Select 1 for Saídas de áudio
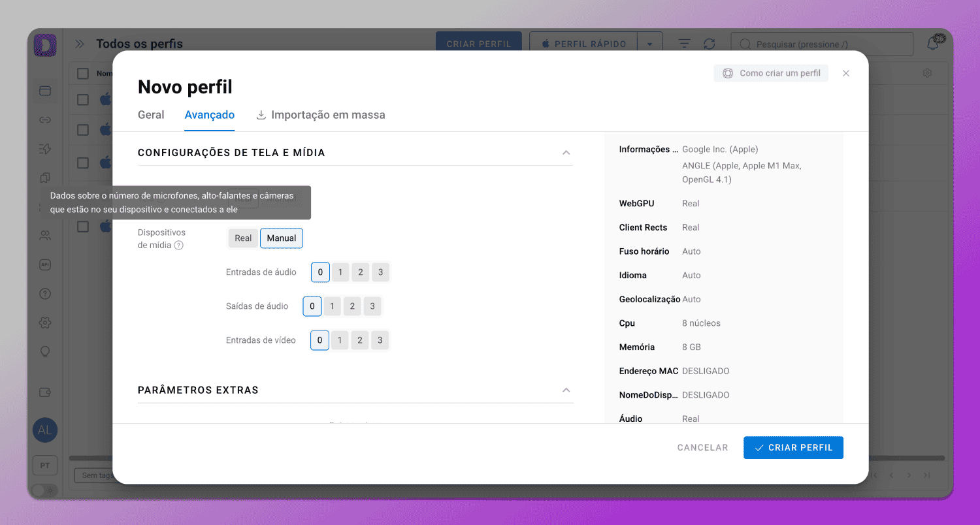980x525 pixels. [x=332, y=306]
